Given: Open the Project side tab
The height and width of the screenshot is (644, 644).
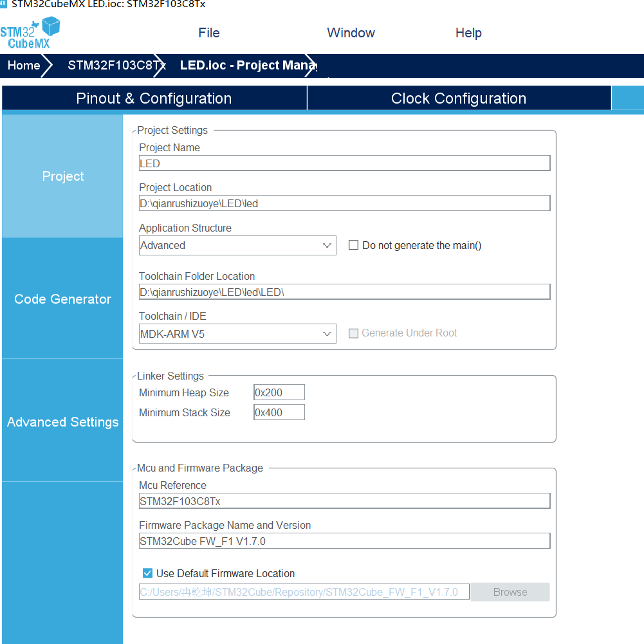Looking at the screenshot, I should pos(62,176).
